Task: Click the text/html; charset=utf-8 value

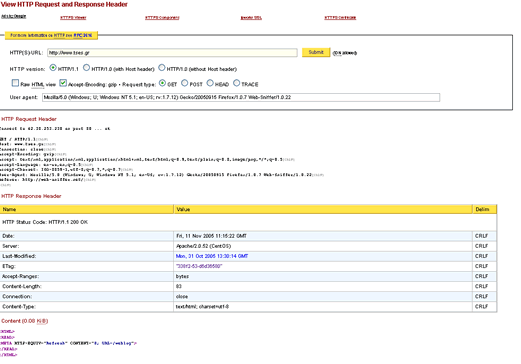Action: 202,306
